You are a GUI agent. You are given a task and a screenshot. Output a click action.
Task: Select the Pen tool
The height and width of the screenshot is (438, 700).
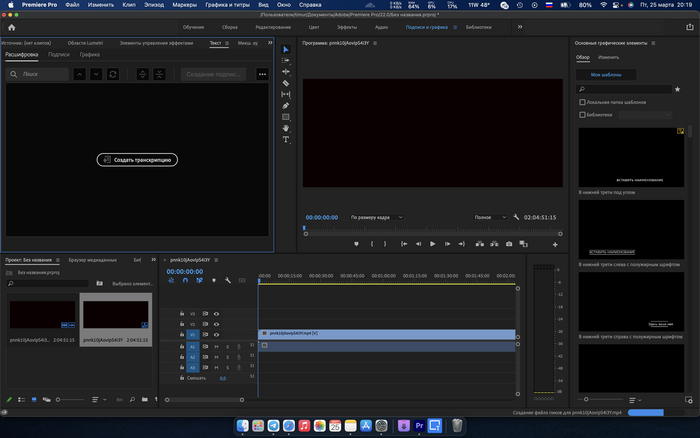[x=286, y=105]
